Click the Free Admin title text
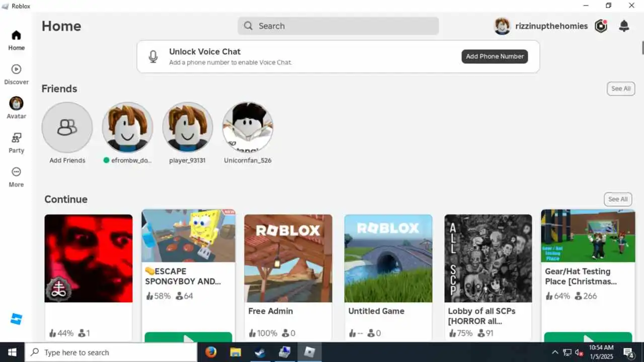This screenshot has height=362, width=644. click(270, 311)
